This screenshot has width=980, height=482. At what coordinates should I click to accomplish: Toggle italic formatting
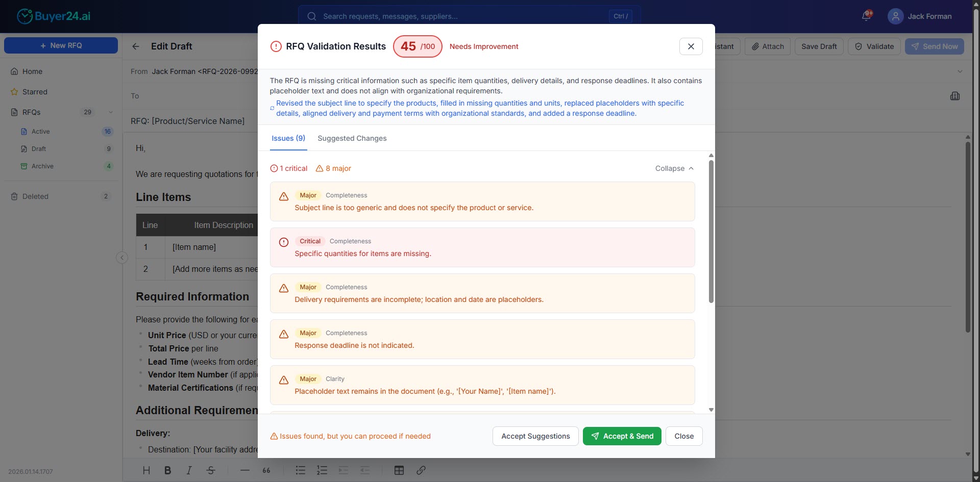[189, 470]
